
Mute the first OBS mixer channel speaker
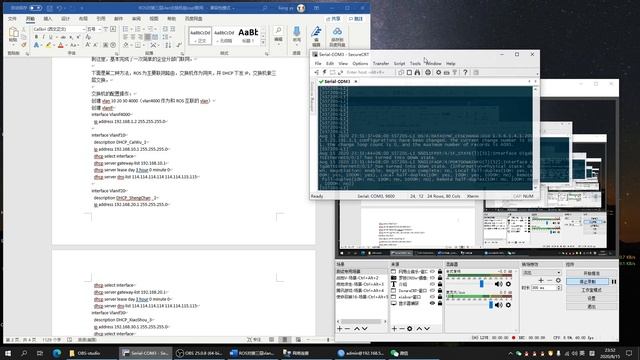[498, 284]
